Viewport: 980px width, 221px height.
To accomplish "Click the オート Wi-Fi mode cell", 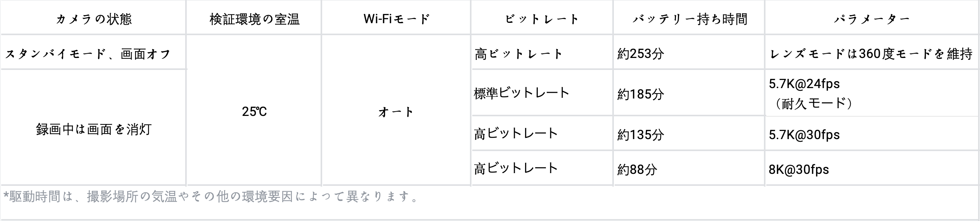I will tap(396, 112).
